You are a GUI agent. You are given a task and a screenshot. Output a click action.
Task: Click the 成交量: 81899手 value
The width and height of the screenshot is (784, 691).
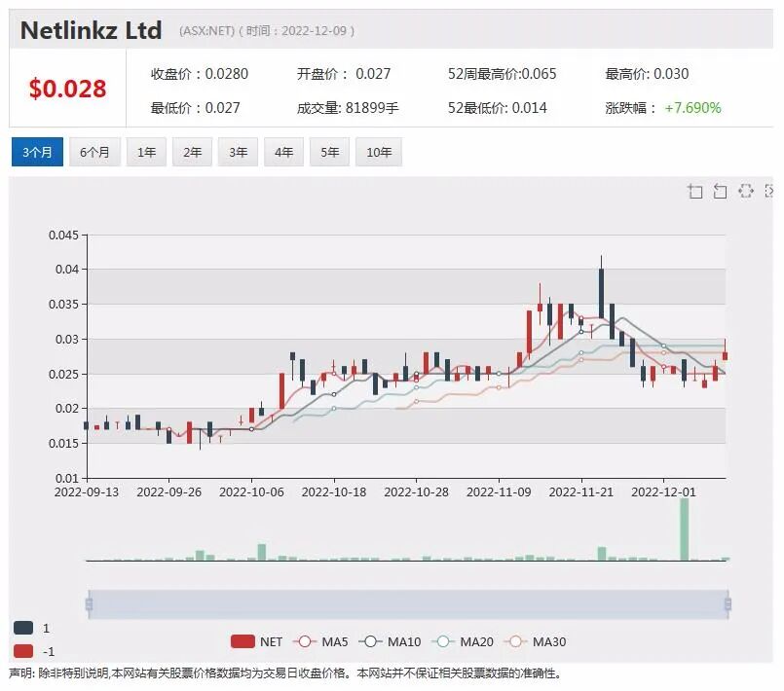[x=348, y=108]
